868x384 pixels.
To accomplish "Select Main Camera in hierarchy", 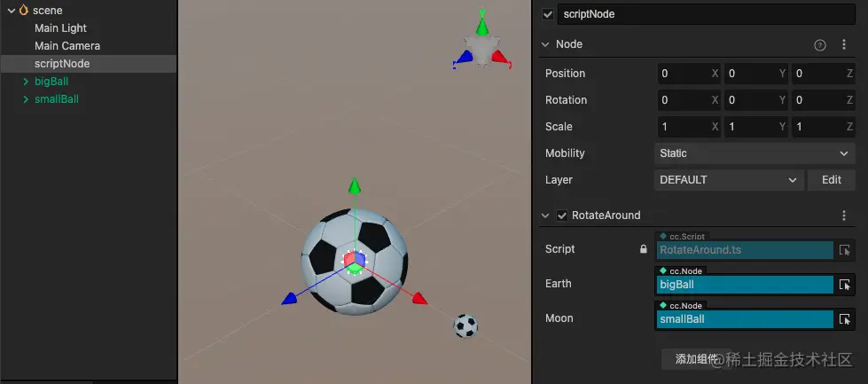I will 67,46.
